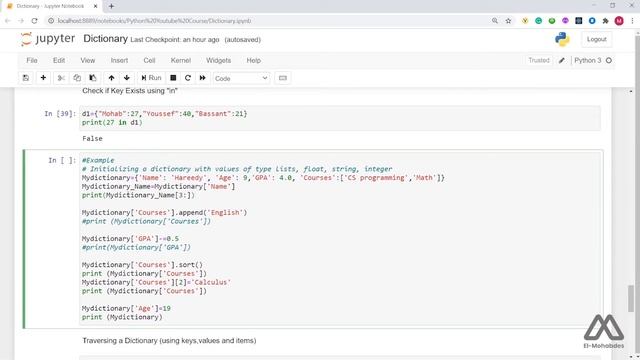Open the Kernel menu
The image size is (640, 360).
pos(181,60)
